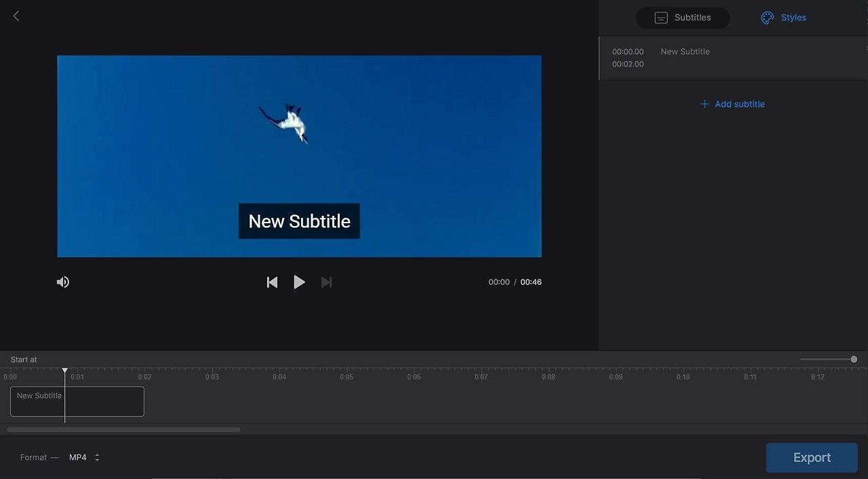Click the caption icon beside Subtitles
The width and height of the screenshot is (868, 479).
coord(661,18)
